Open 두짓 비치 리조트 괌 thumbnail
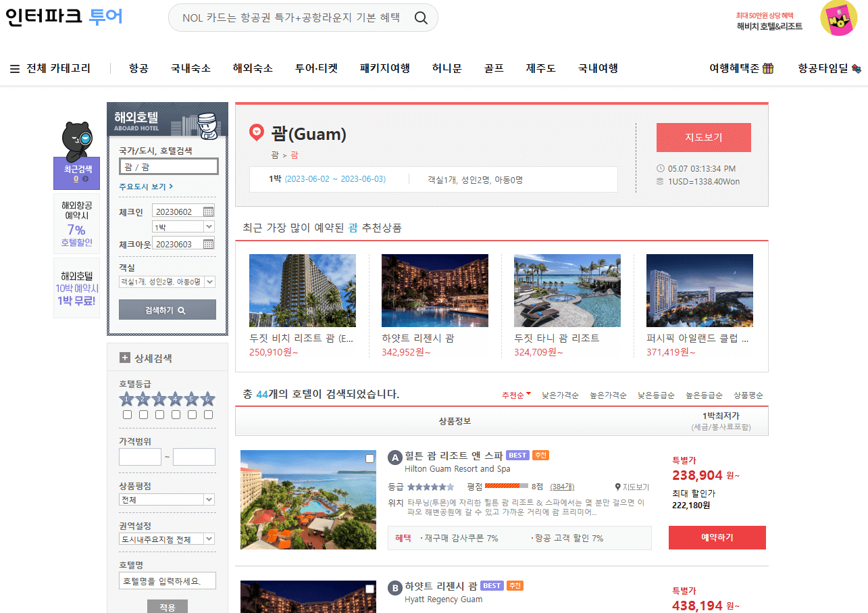Image resolution: width=868 pixels, height=613 pixels. click(x=303, y=291)
